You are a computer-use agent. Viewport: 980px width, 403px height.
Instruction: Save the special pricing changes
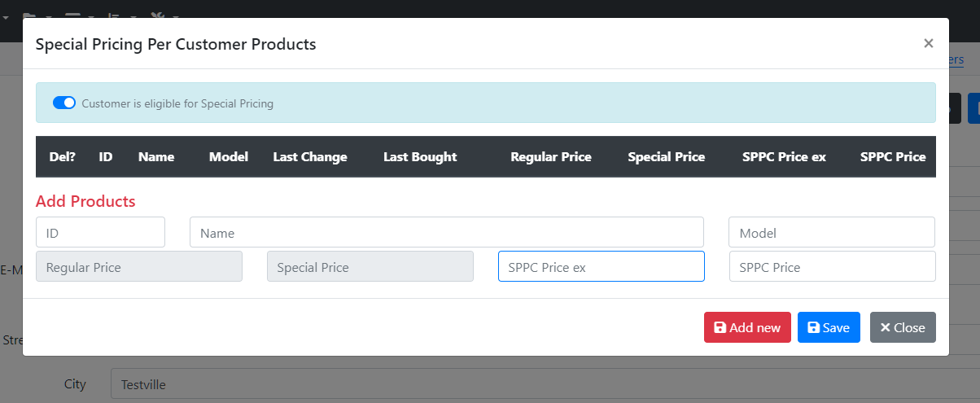[x=829, y=327]
